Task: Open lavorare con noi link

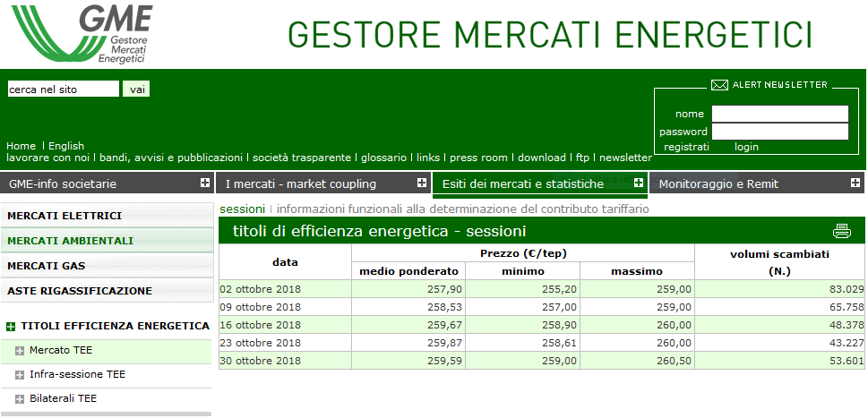Action: (x=49, y=158)
